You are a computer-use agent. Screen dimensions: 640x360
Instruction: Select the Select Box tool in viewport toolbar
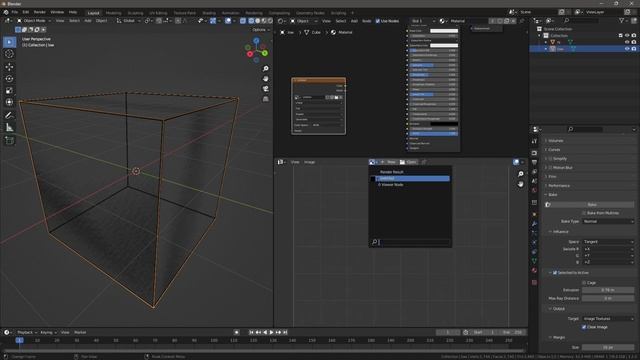coord(9,42)
